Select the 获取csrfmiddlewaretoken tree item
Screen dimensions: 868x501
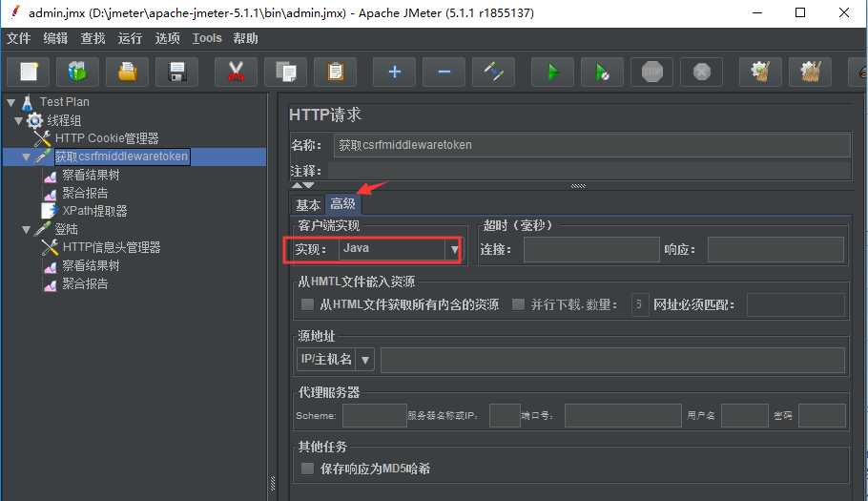(122, 157)
